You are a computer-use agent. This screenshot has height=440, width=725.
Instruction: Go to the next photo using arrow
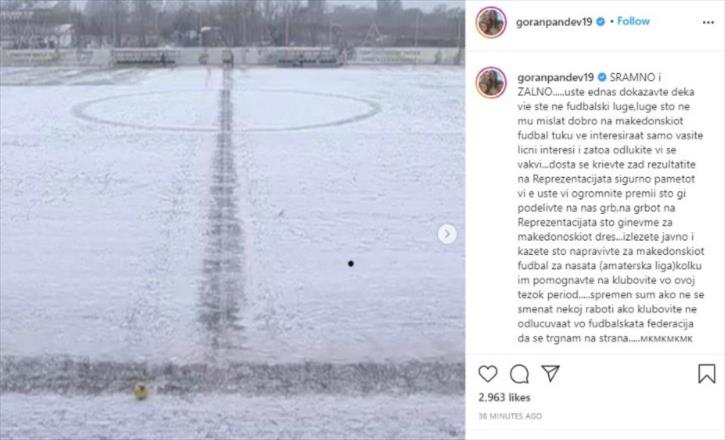447,234
